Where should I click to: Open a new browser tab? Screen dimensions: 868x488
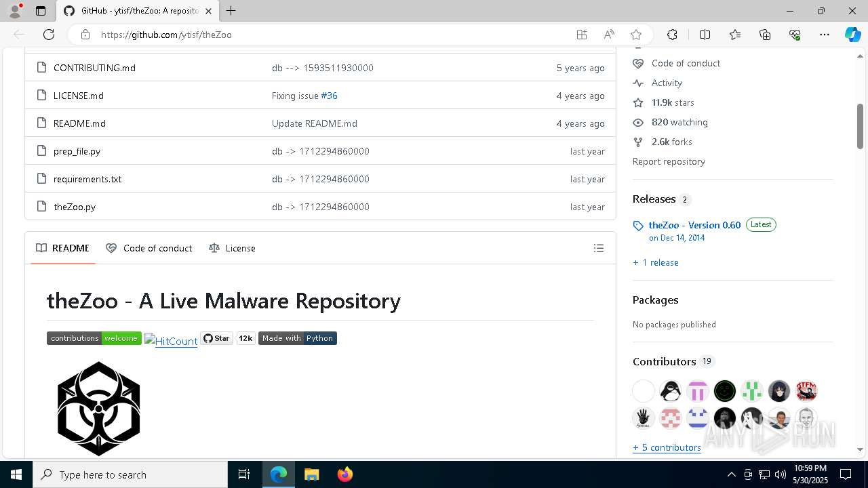tap(231, 11)
